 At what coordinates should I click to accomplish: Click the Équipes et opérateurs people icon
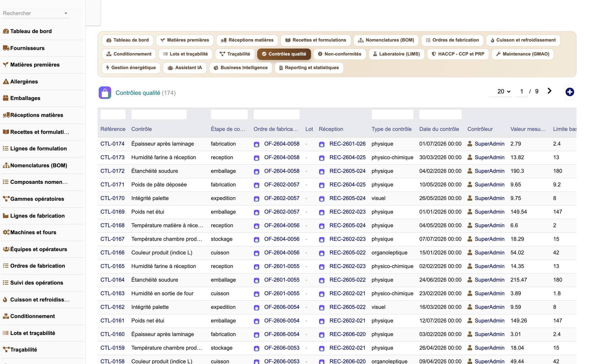click(6, 249)
